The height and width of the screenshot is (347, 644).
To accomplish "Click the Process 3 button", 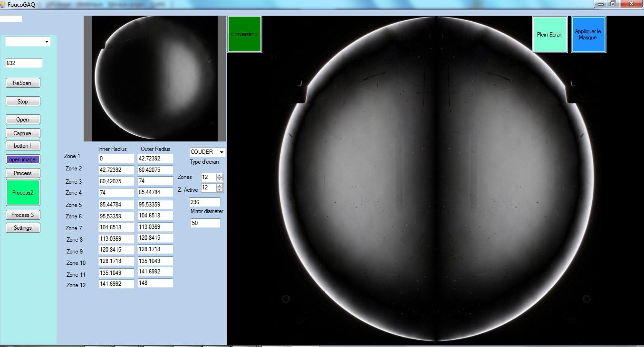I will 23,215.
